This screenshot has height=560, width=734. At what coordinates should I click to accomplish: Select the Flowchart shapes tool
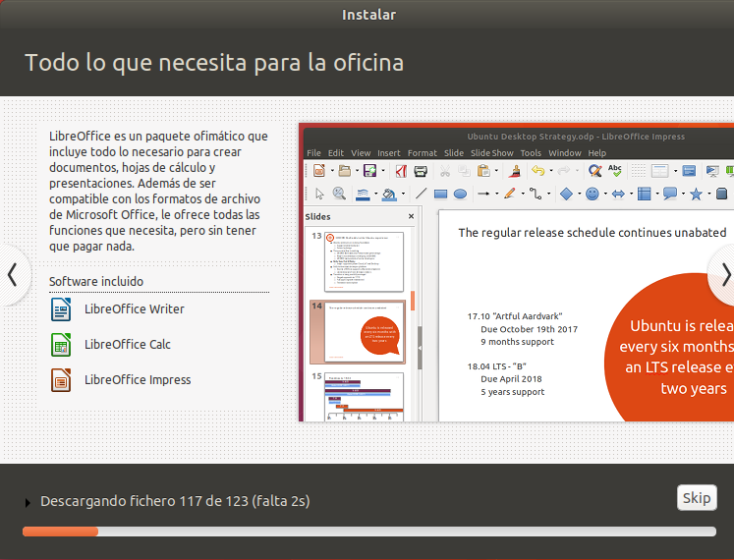point(645,194)
